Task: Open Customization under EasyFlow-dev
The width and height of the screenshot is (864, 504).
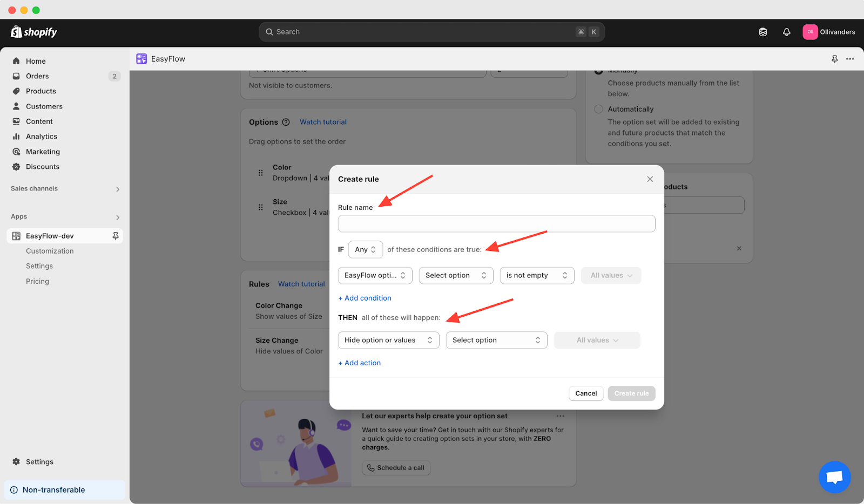Action: point(50,251)
